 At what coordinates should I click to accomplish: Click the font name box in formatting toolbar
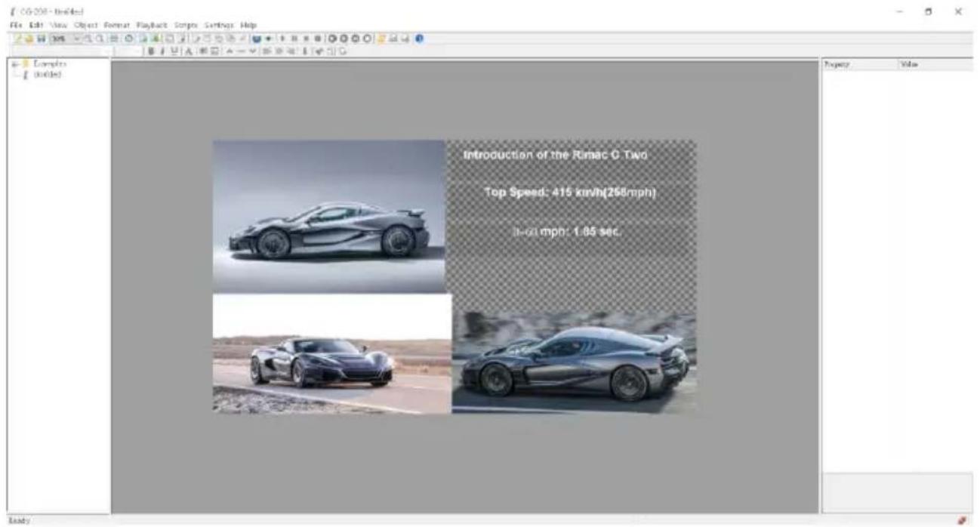coord(61,51)
